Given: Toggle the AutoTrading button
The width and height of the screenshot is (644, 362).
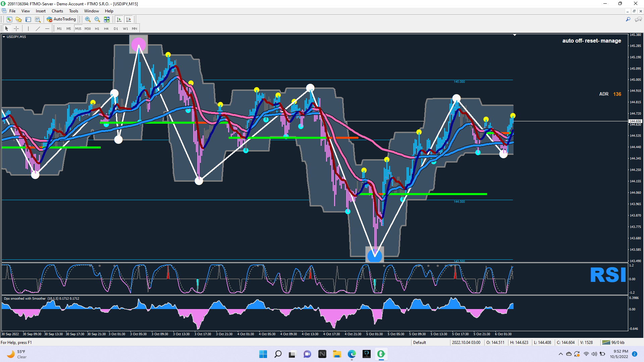Looking at the screenshot, I should [62, 19].
